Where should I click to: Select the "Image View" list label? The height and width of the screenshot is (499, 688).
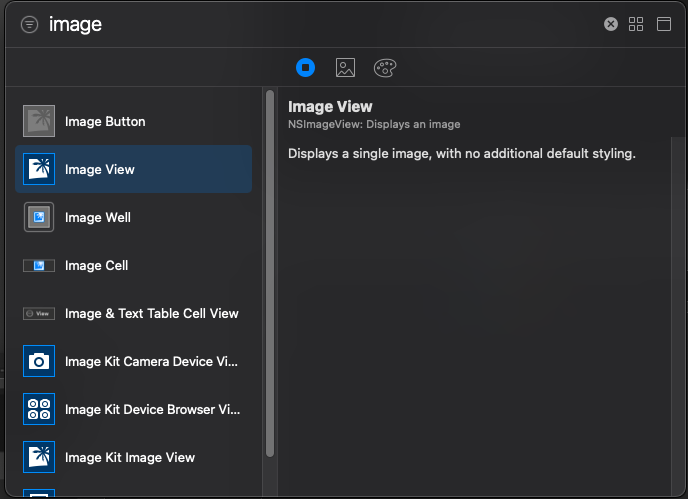[x=100, y=169]
